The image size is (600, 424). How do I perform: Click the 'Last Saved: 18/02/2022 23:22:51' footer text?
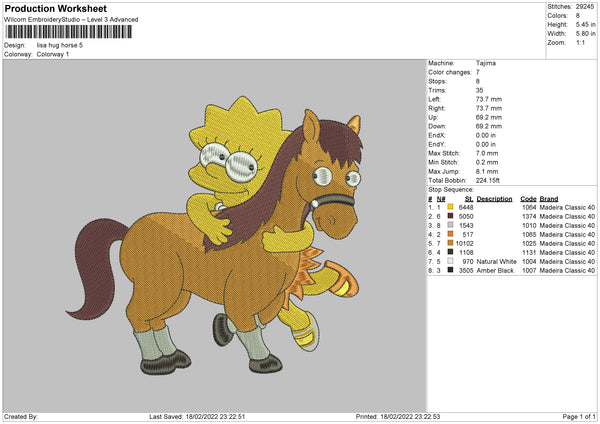click(x=197, y=416)
